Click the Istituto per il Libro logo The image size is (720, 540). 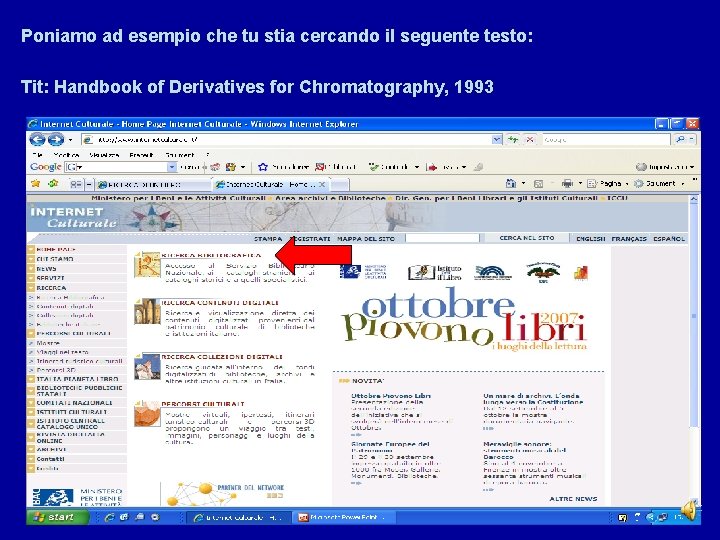point(434,272)
